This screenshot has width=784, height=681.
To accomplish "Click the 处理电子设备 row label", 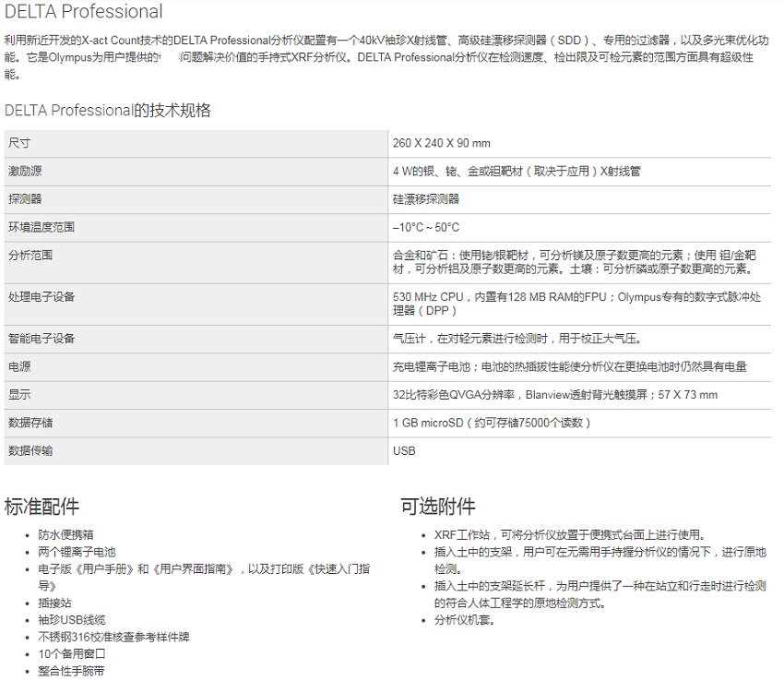I will coord(42,296).
